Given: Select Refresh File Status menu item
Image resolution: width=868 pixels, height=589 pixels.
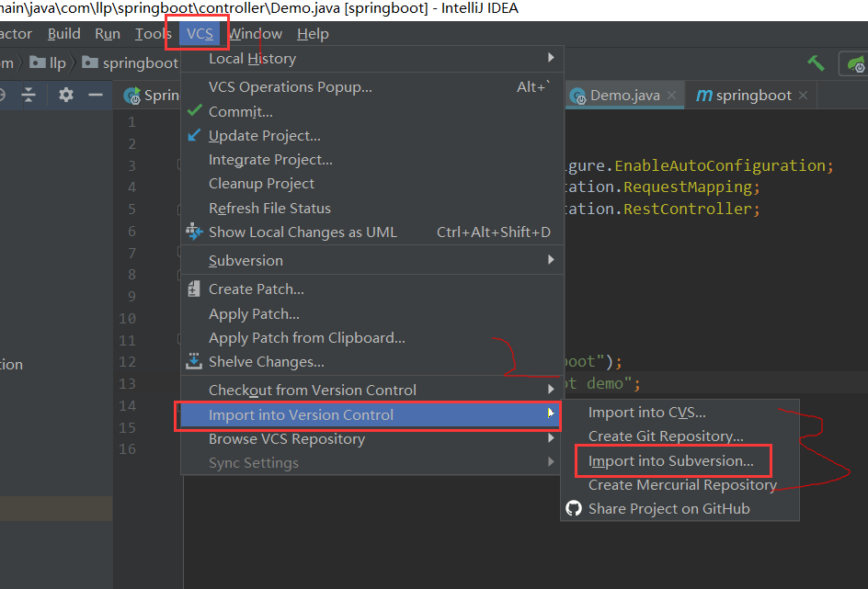Looking at the screenshot, I should pos(372,208).
